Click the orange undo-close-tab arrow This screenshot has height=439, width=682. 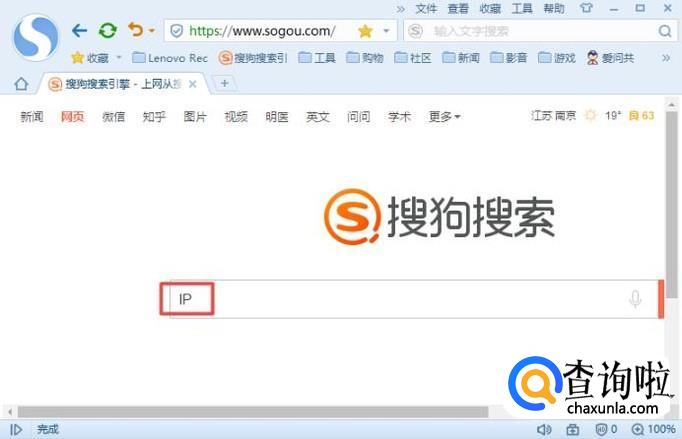coord(136,30)
